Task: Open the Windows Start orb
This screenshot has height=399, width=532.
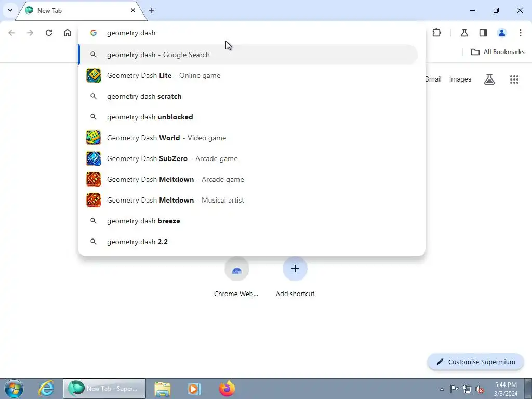Action: point(14,389)
